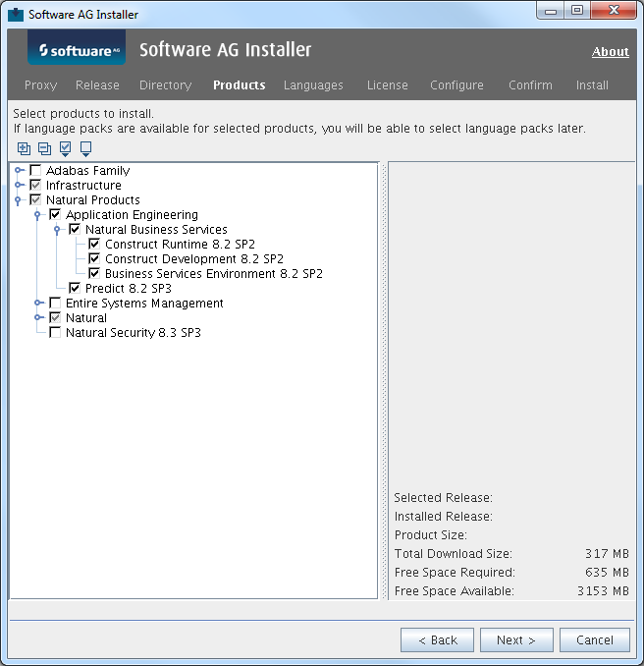Select the Natural Products label
The height and width of the screenshot is (666, 644).
[x=93, y=200]
